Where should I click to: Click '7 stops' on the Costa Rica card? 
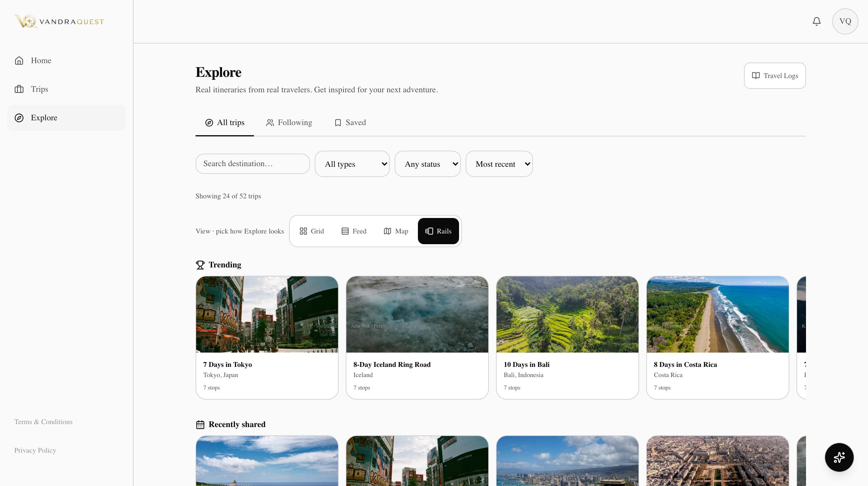click(x=662, y=388)
